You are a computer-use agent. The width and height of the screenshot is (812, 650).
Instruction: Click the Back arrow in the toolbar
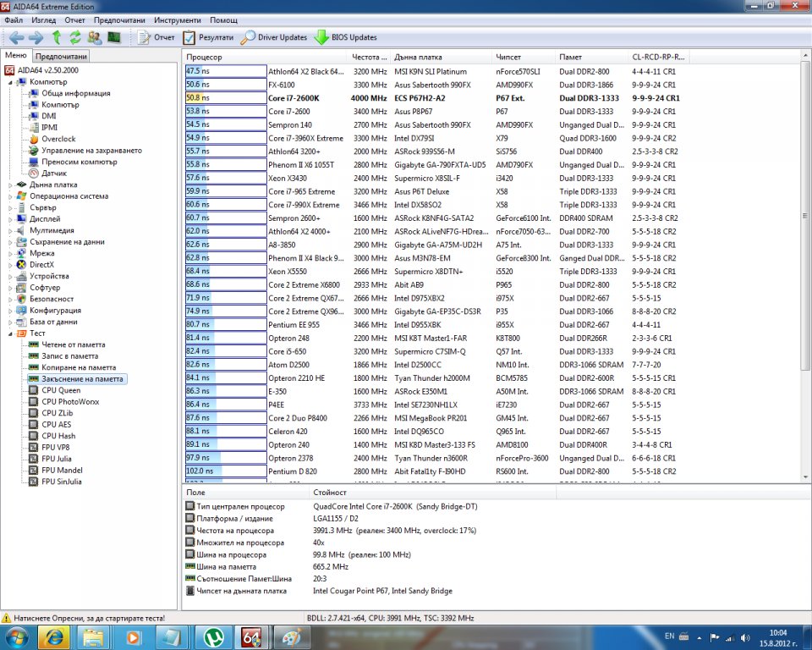(16, 37)
